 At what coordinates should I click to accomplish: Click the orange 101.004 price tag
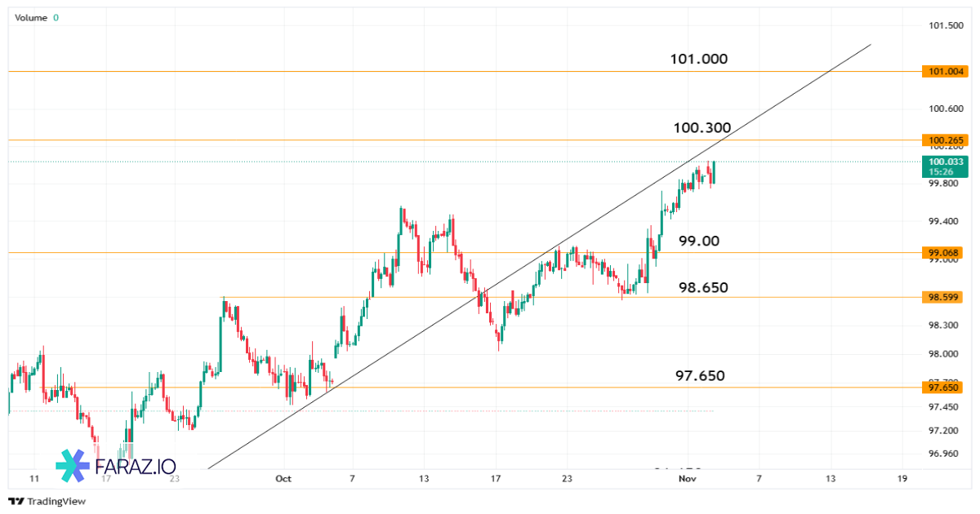(x=945, y=72)
